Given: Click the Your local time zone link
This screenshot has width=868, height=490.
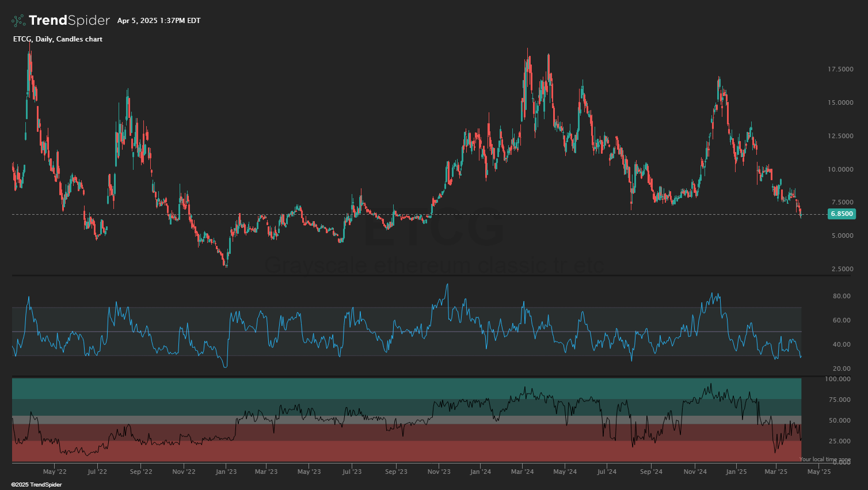Looking at the screenshot, I should [824, 459].
